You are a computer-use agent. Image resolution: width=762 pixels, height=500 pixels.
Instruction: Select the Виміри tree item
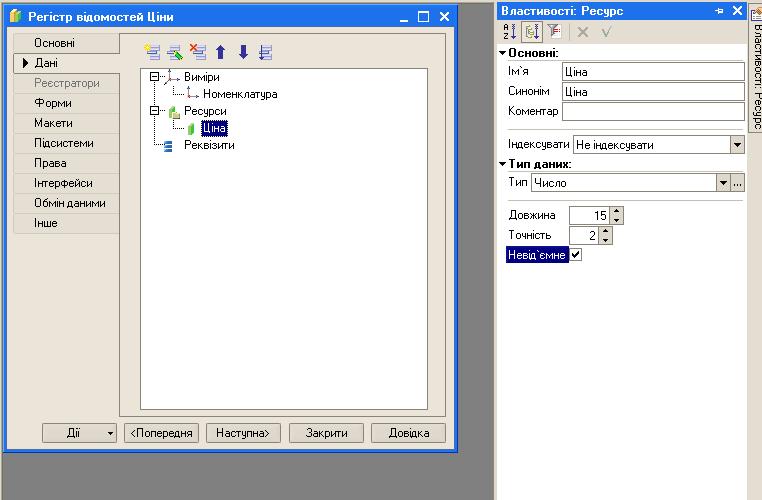point(202,77)
